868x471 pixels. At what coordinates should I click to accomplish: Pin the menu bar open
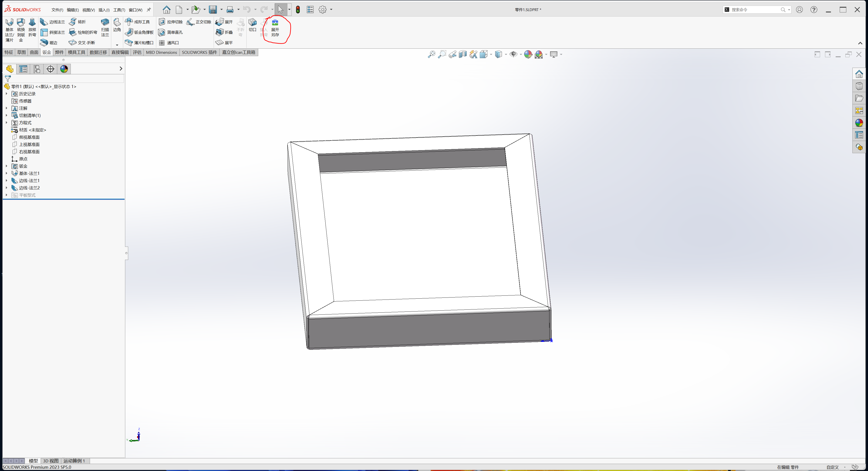(149, 10)
